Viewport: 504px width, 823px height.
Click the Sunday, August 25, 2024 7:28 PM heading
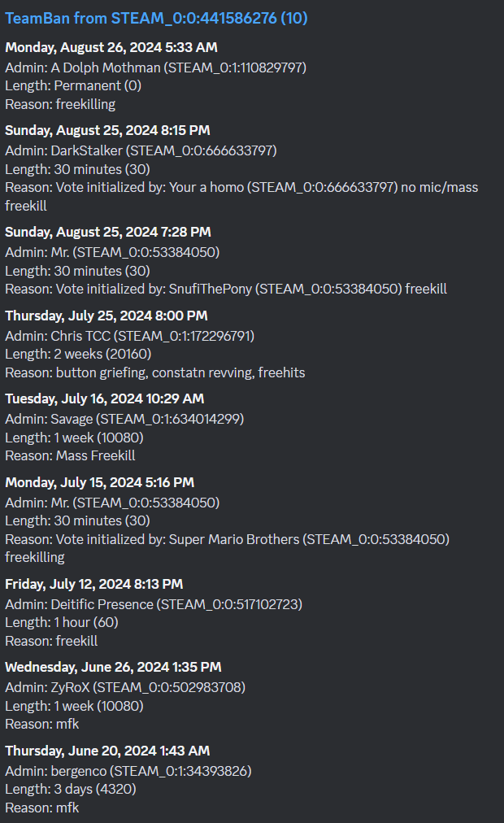click(x=108, y=232)
